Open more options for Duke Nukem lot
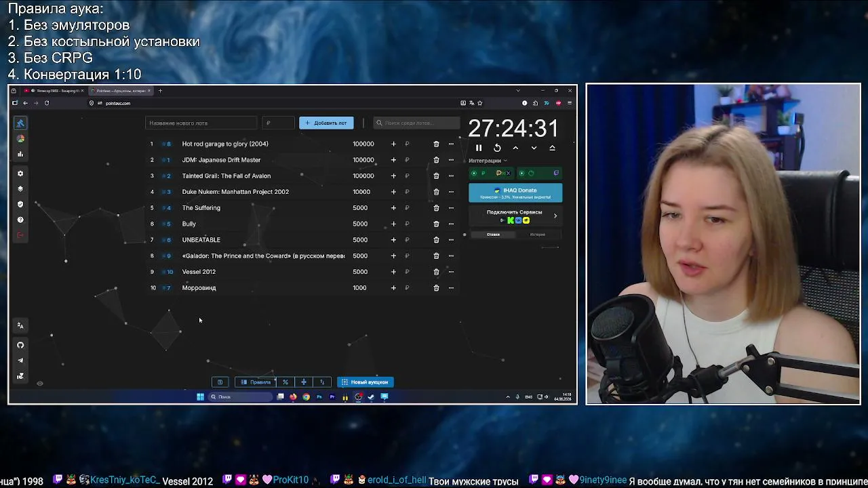 coord(451,192)
